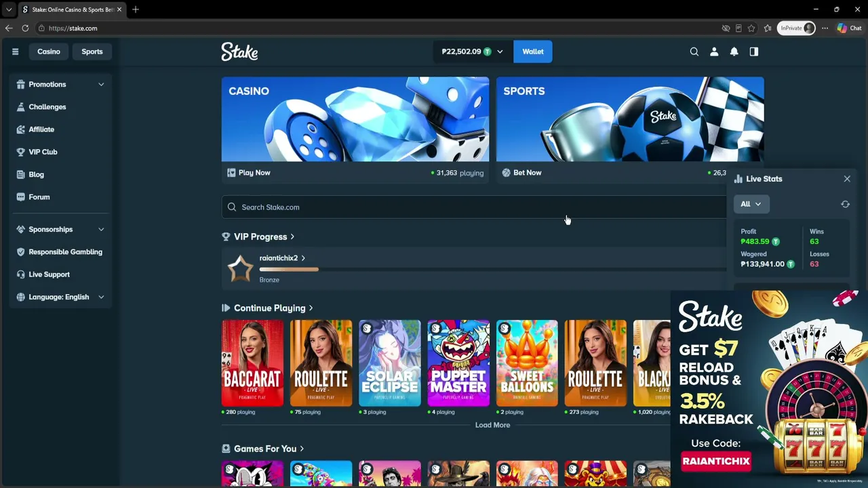This screenshot has height=488, width=868.
Task: Open the Copilot Chat button
Action: tap(850, 28)
